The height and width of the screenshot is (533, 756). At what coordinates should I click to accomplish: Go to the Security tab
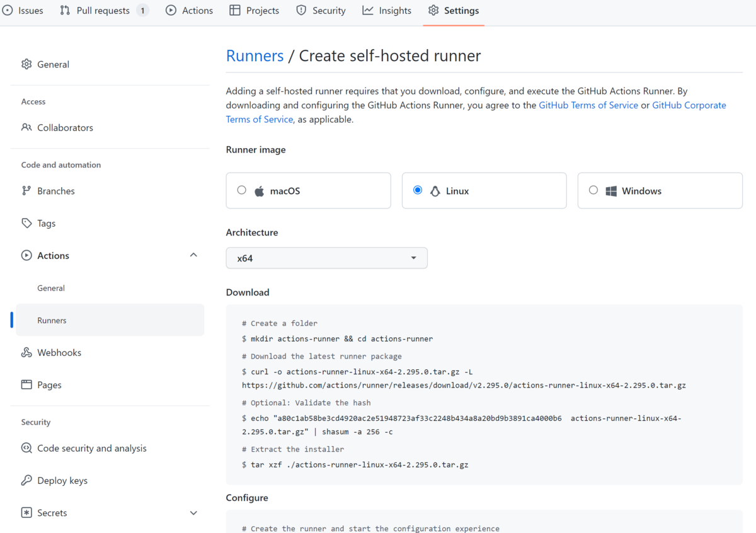pos(321,11)
